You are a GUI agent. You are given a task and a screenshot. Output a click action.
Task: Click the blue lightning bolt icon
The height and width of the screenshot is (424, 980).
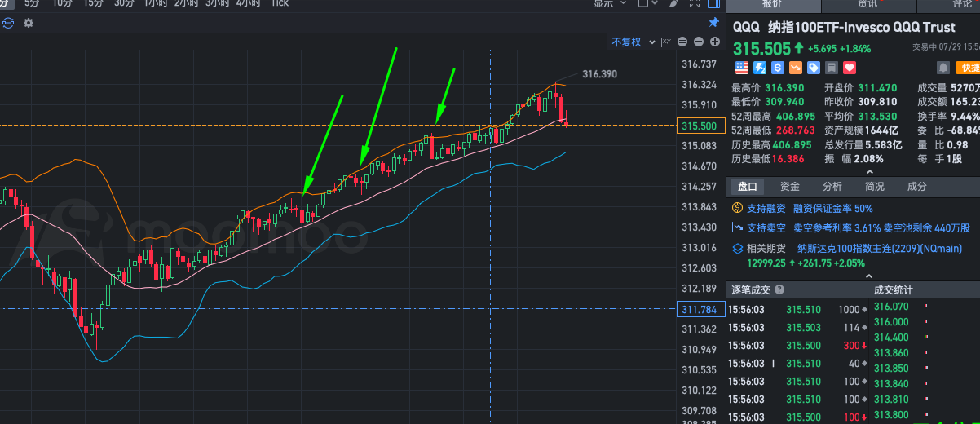(759, 68)
